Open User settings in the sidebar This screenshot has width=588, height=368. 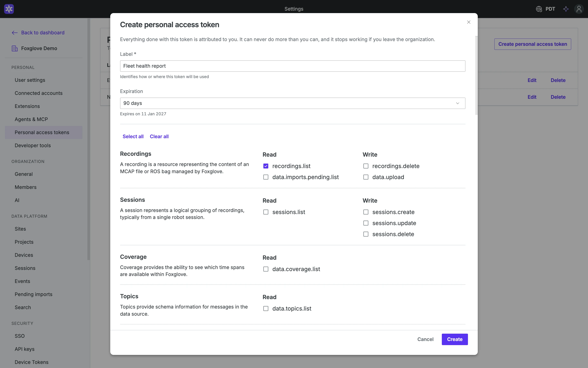pos(44,80)
